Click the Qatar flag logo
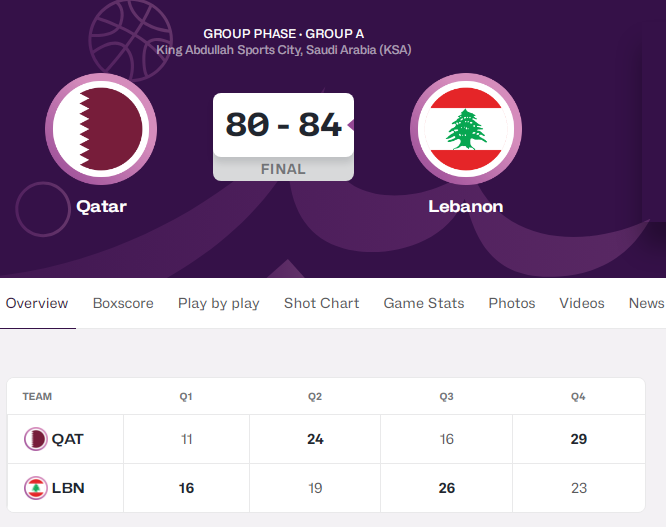This screenshot has height=527, width=666. coord(101,129)
